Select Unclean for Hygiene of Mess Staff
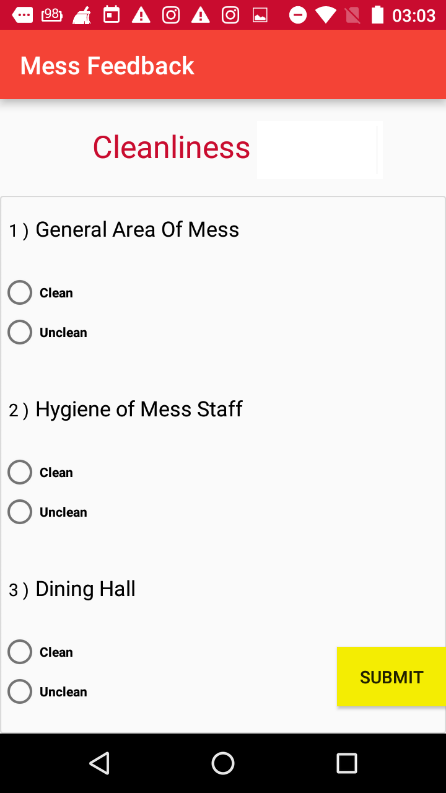Screen dimensions: 446x793 pos(48,512)
